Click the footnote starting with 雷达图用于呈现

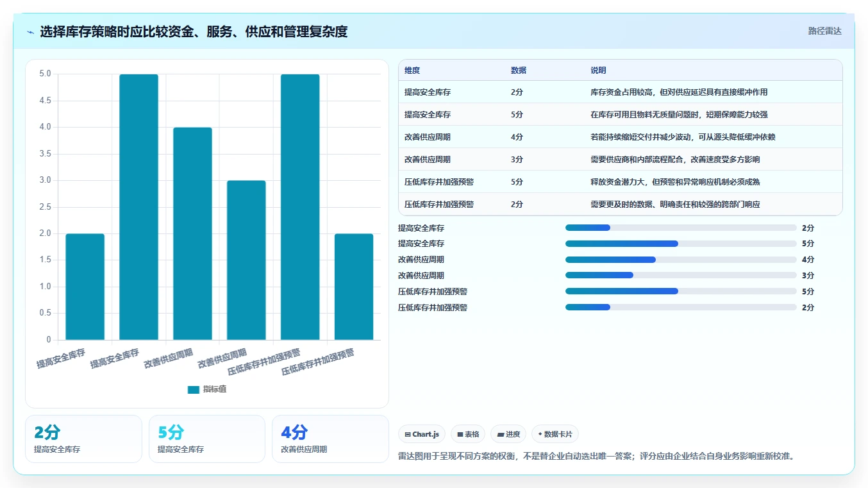pyautogui.click(x=597, y=457)
